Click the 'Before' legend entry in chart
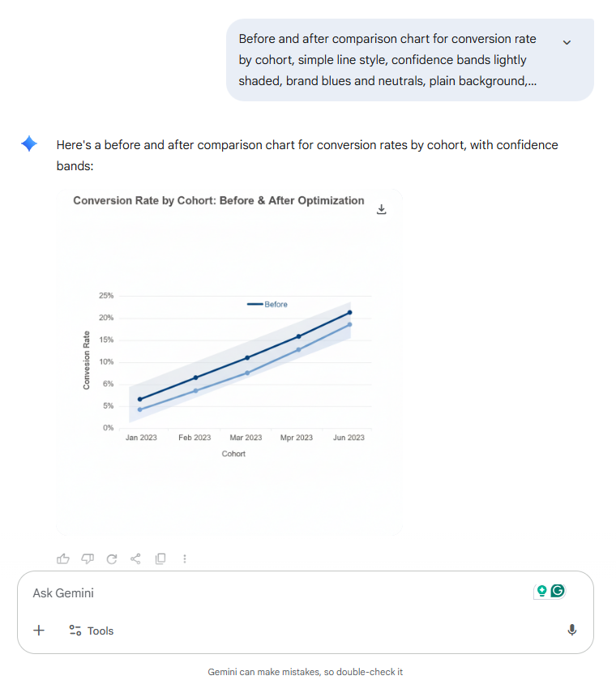 coord(267,305)
